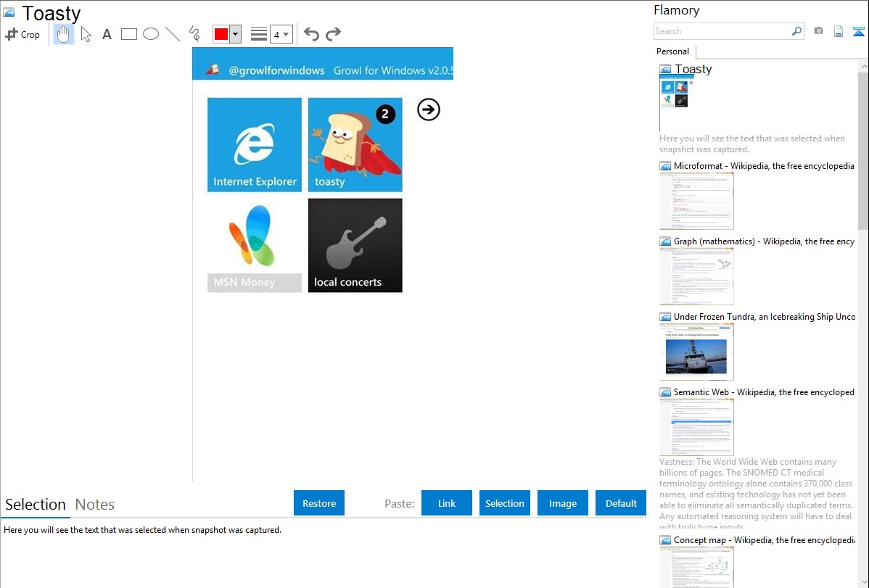This screenshot has height=588, width=869.
Task: Open the line width dropdown showing 4
Action: point(281,34)
